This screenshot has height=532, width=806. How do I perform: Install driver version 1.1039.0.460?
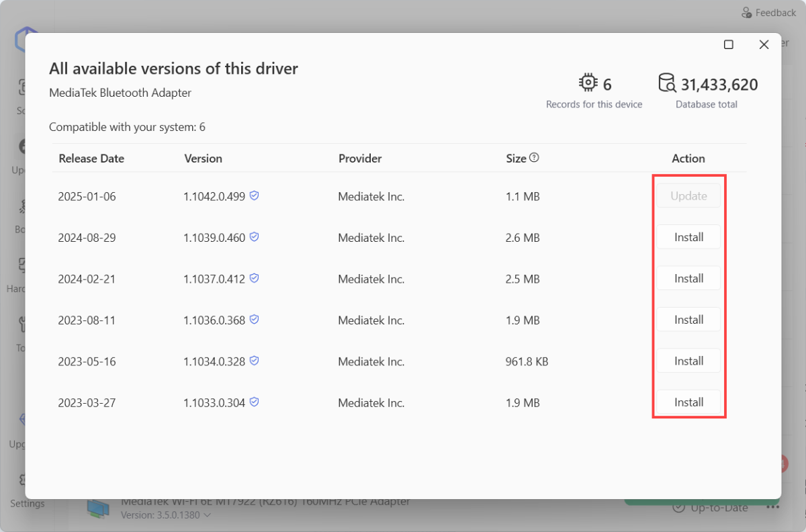click(688, 237)
